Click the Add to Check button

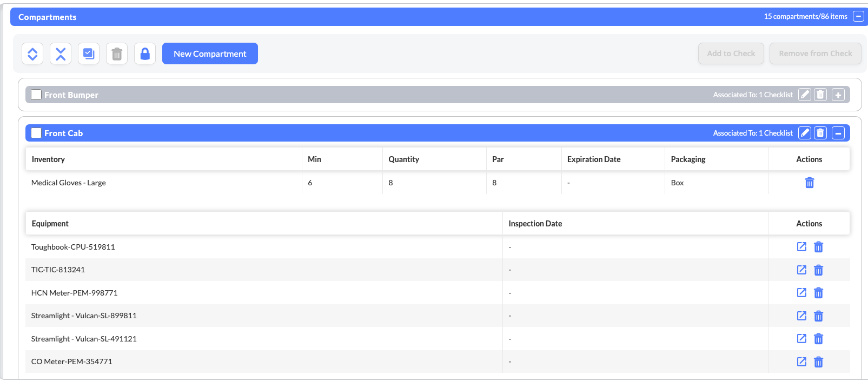tap(731, 53)
